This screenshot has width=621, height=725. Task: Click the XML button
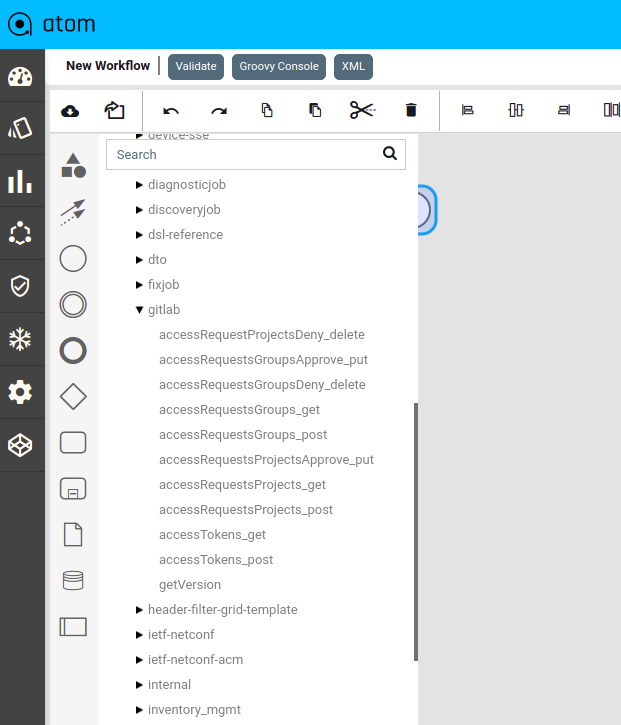tap(353, 67)
